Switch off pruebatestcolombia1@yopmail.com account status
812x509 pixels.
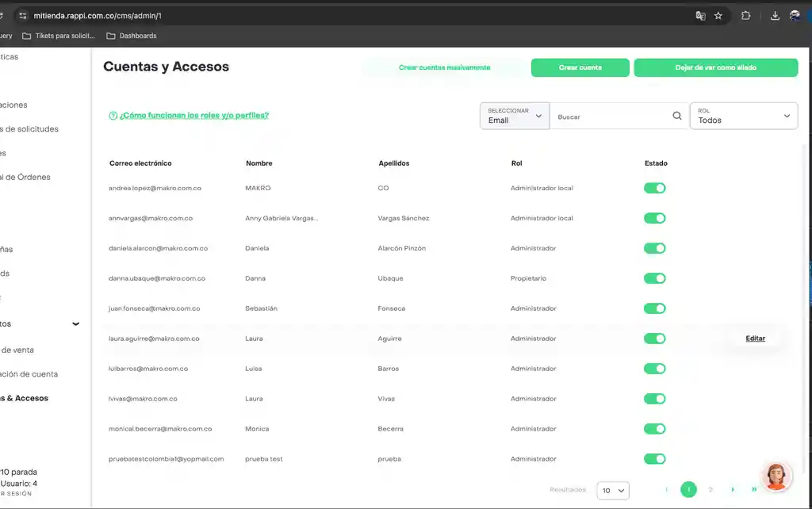point(654,459)
